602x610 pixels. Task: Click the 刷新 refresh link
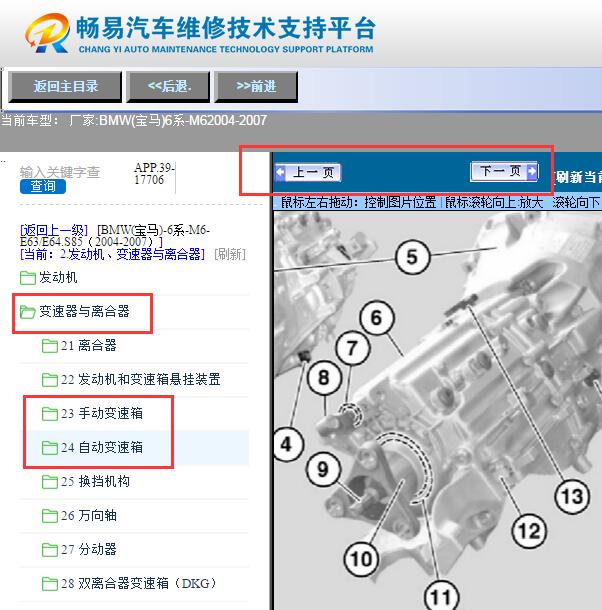click(x=230, y=254)
